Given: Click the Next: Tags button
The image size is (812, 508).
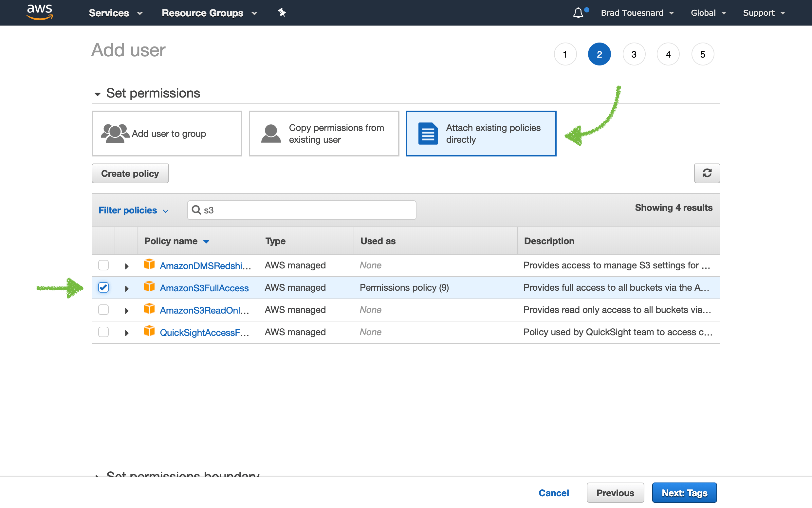Looking at the screenshot, I should (684, 493).
